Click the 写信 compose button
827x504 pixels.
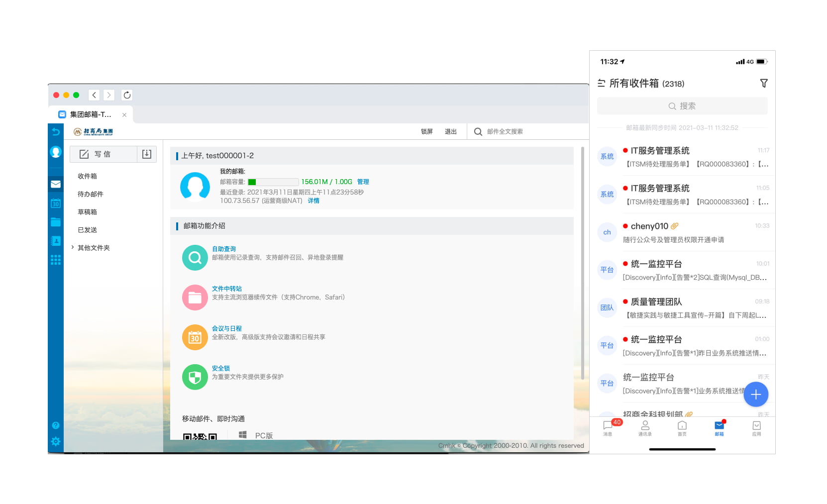[103, 154]
